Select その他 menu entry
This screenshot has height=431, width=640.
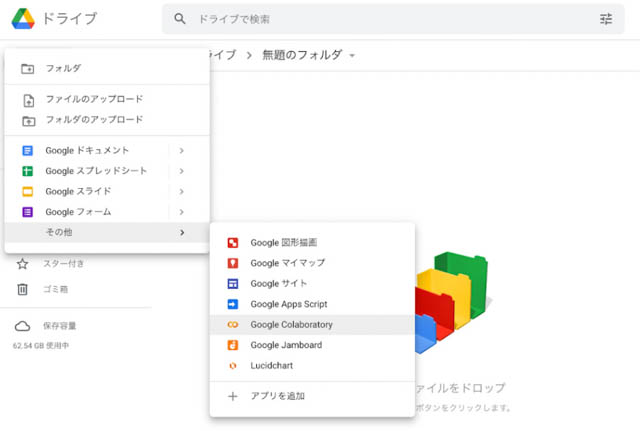point(107,233)
